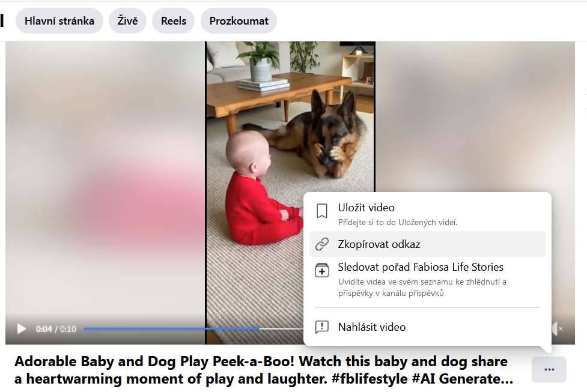Image resolution: width=587 pixels, height=392 pixels.
Task: Click the #fblifestyle hashtag link
Action: 369,379
